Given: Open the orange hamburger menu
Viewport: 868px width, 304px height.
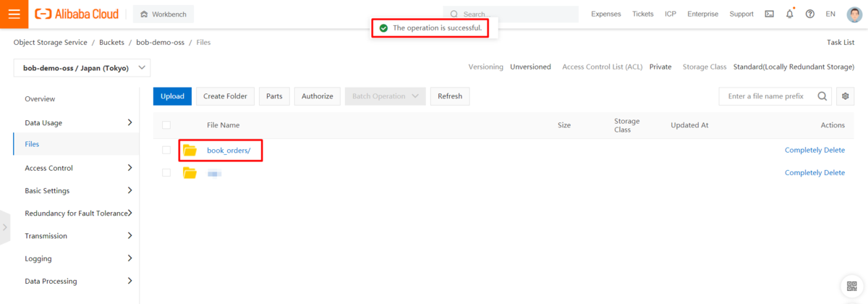Looking at the screenshot, I should [14, 14].
